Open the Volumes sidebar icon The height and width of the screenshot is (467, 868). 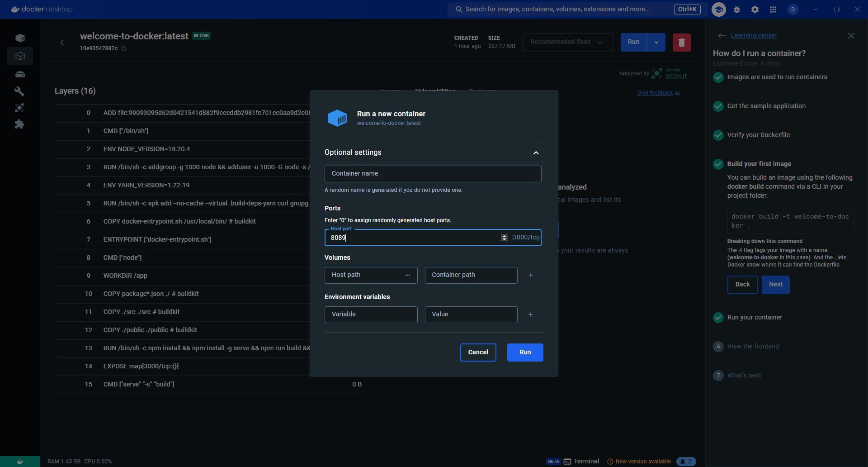[x=20, y=74]
